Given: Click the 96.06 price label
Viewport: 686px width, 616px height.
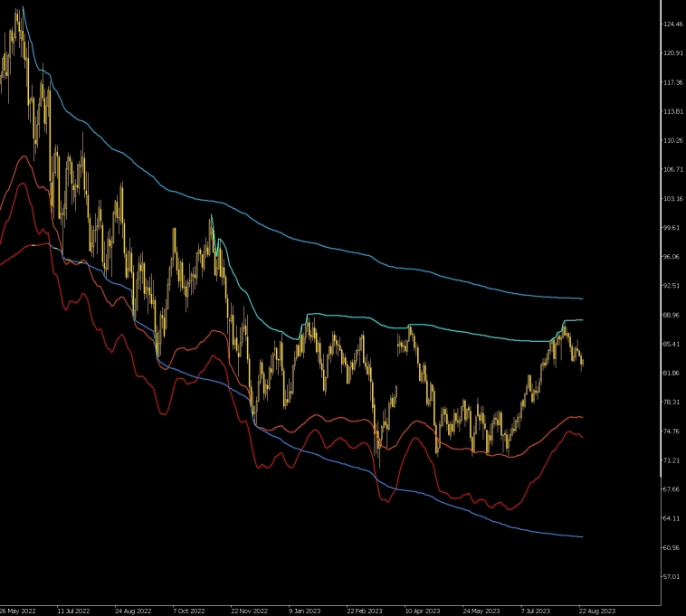Looking at the screenshot, I should coord(672,257).
